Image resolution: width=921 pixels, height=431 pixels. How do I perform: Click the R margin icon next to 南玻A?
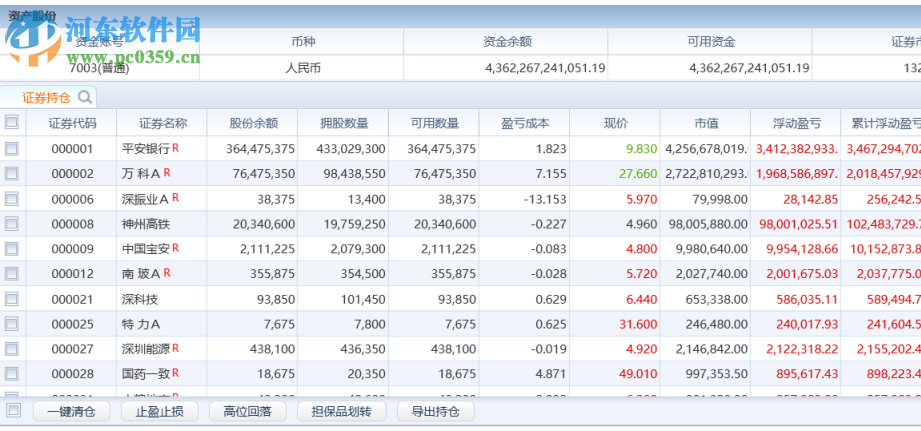click(167, 273)
